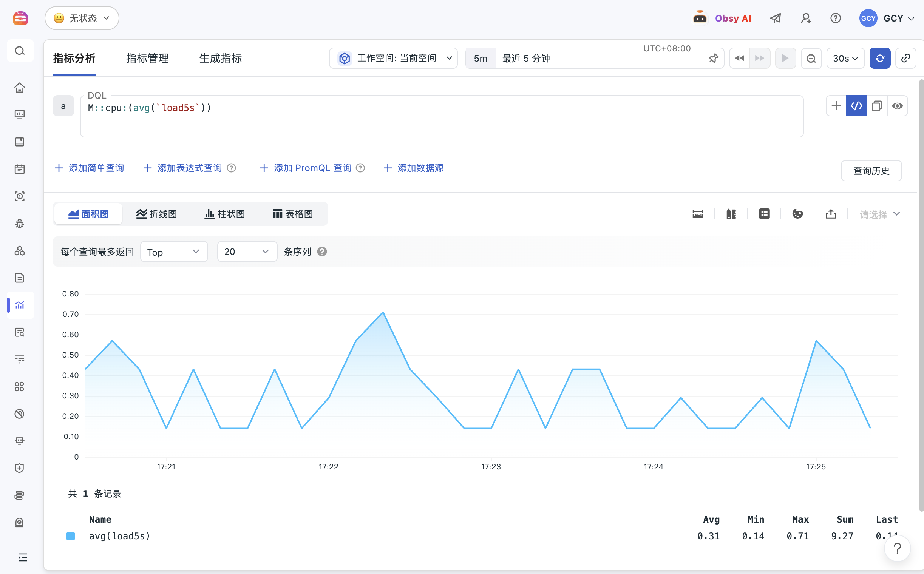Click the compare columns icon

pyautogui.click(x=731, y=214)
